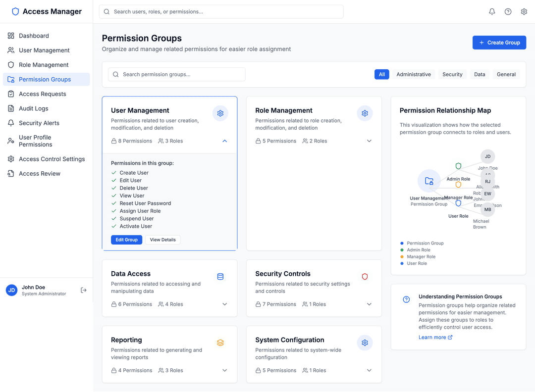The width and height of the screenshot is (535, 392).
Task: Click the logout icon beside John Doe
Action: (x=84, y=291)
